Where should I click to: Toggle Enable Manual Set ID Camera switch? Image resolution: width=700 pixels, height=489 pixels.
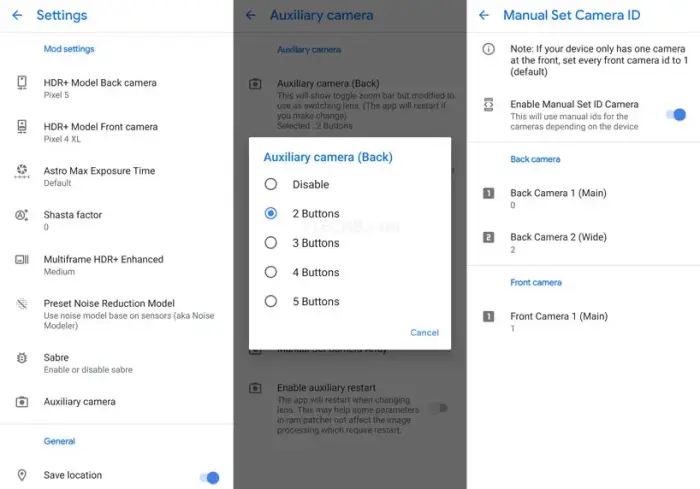[676, 115]
